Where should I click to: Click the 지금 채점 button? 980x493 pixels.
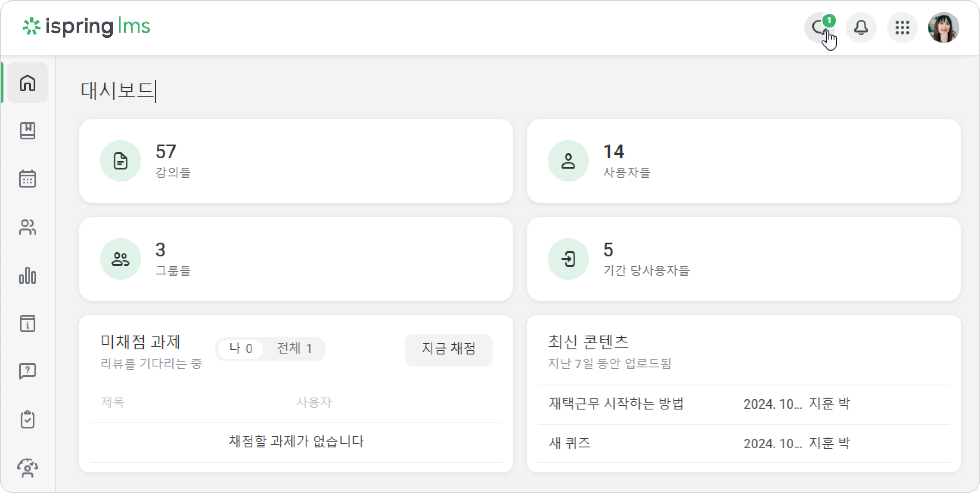point(448,349)
